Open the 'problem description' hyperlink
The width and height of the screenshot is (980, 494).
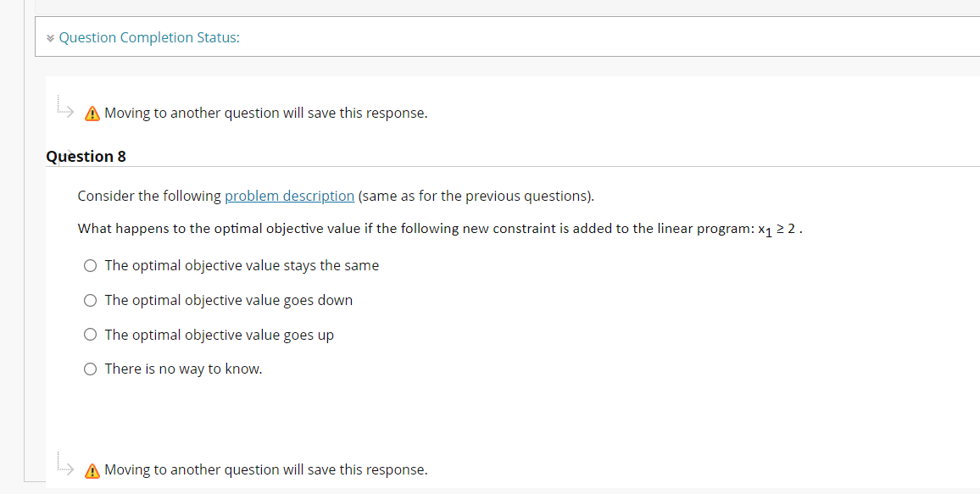(289, 196)
